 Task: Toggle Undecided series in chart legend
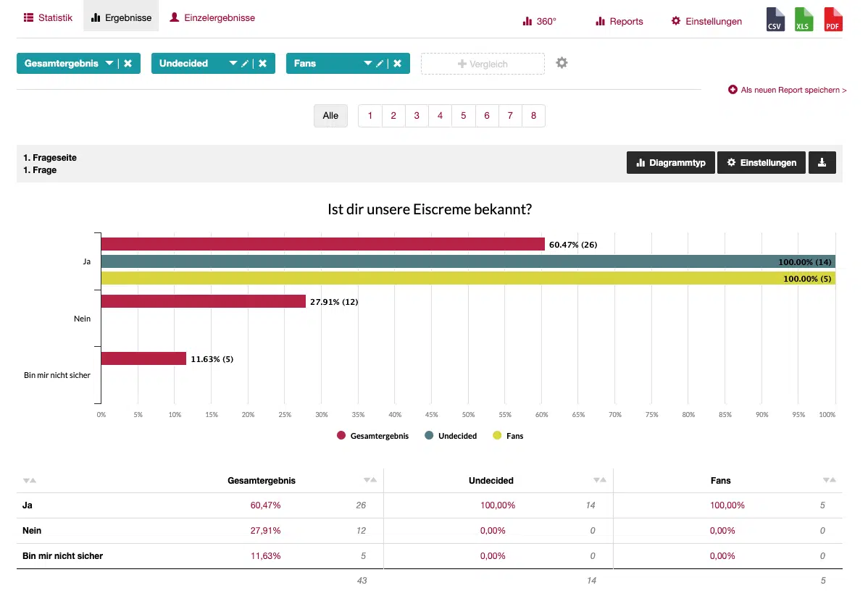tap(451, 436)
